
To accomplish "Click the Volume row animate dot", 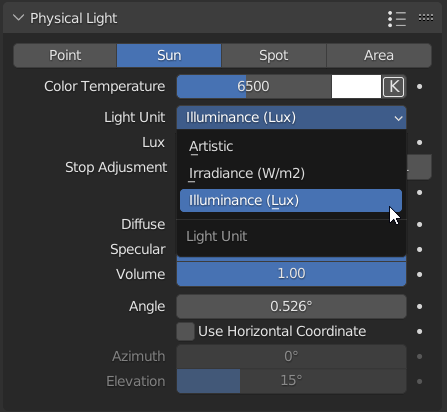I will [x=420, y=275].
